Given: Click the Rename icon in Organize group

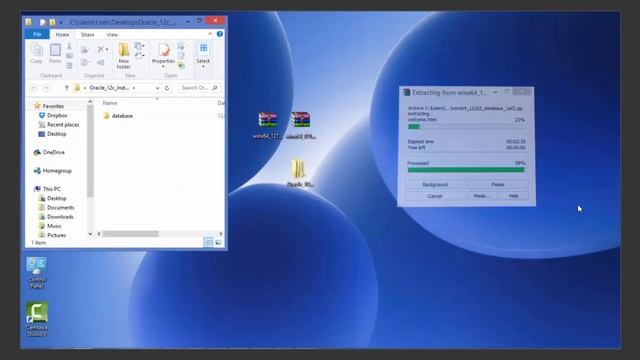Looking at the screenshot, I should (100, 62).
